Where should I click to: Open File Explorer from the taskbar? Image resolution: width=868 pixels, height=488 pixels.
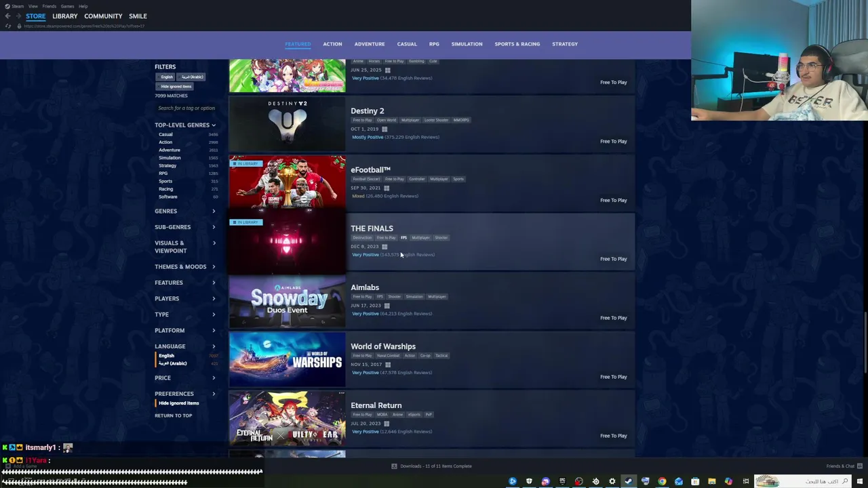(x=711, y=481)
